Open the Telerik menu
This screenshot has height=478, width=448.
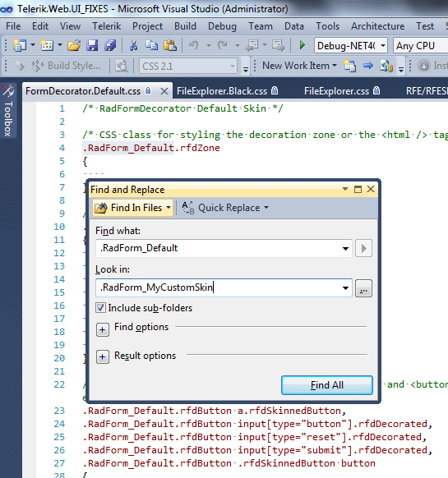point(107,26)
